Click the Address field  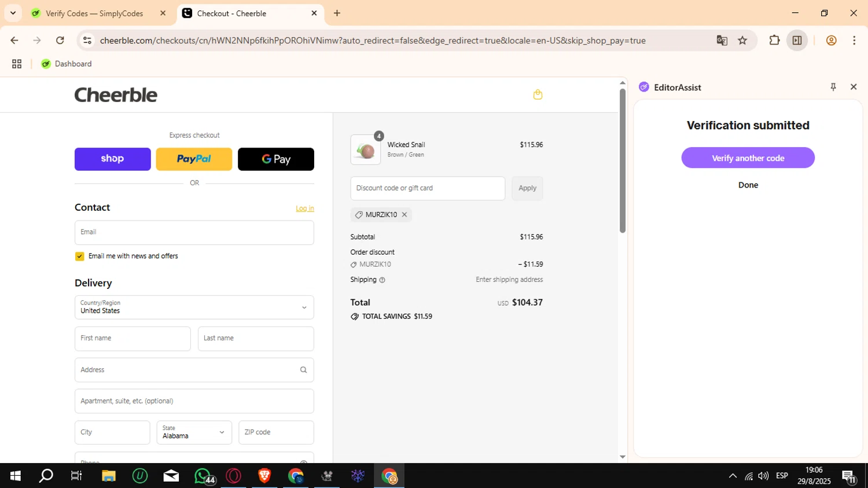click(194, 370)
